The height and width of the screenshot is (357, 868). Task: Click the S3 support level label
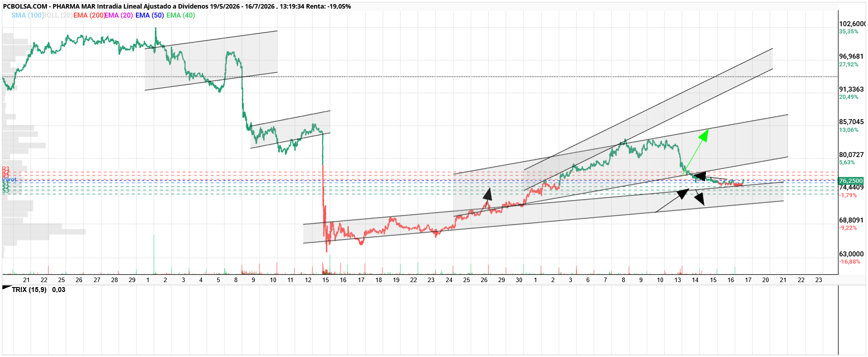[x=5, y=191]
